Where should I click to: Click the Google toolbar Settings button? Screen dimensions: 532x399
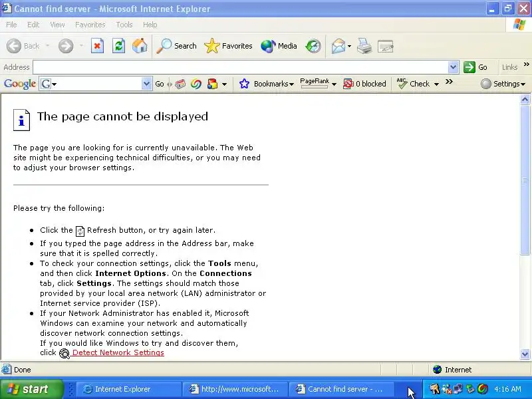(503, 84)
